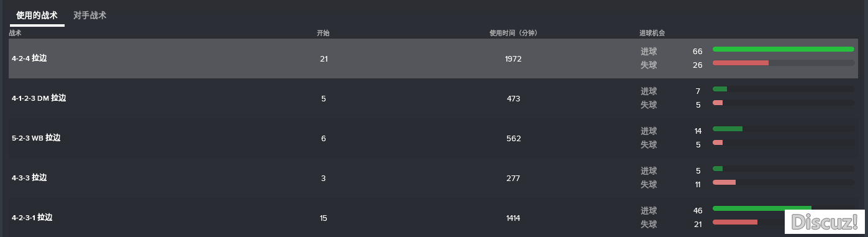
Task: Click the 1414 minutes value
Action: tap(513, 218)
